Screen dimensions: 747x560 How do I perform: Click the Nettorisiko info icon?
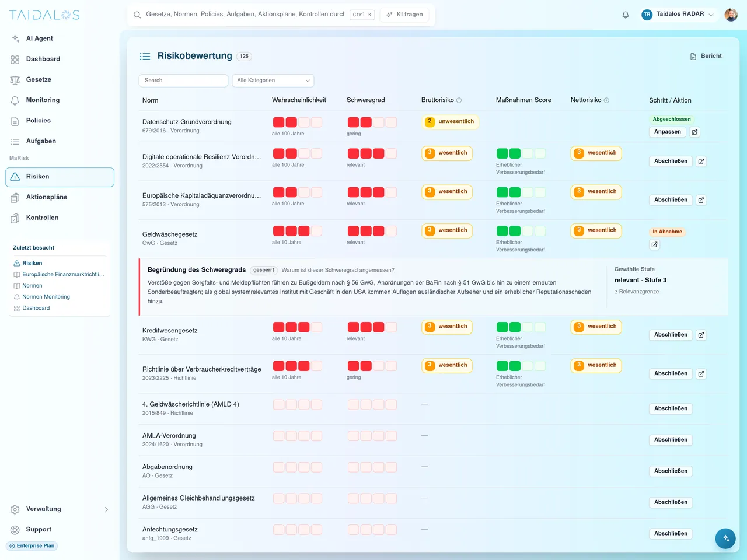(x=606, y=100)
